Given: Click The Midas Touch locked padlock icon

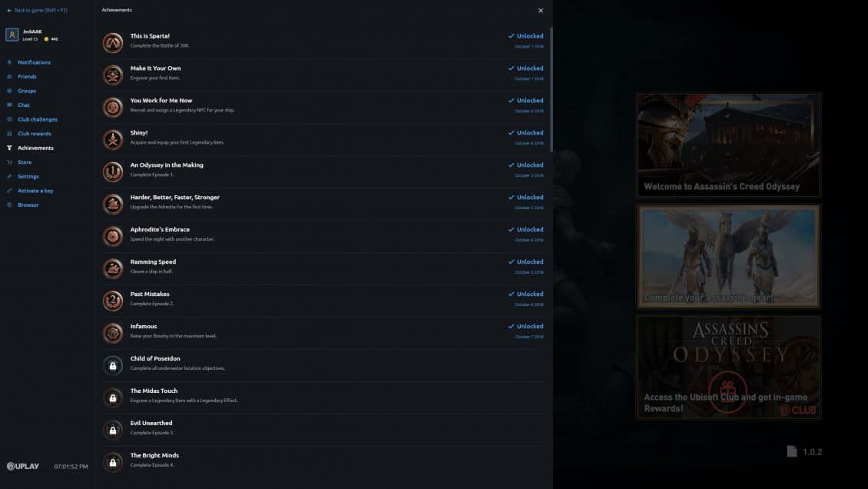Looking at the screenshot, I should 113,398.
